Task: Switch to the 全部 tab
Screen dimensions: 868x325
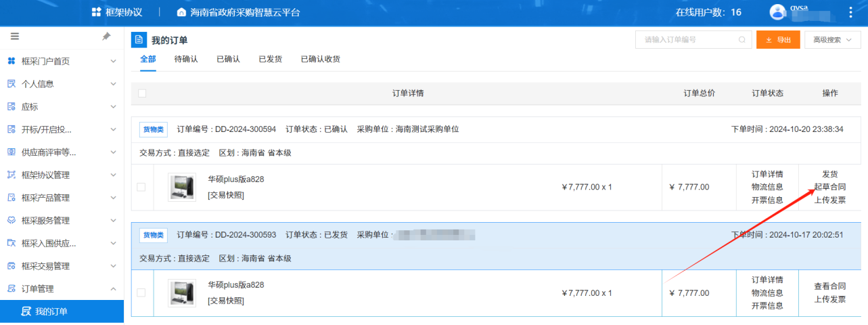Action: [148, 59]
